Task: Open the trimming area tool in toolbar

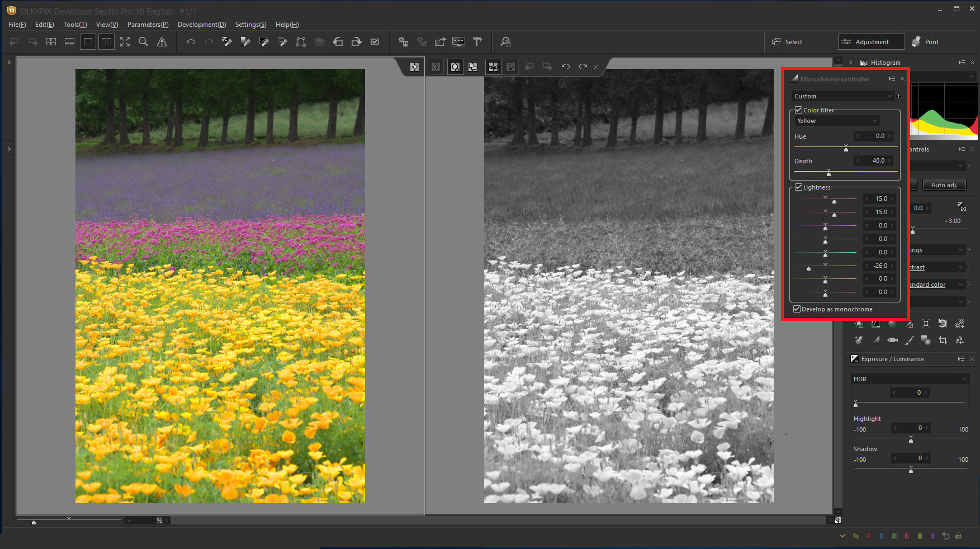Action: (x=301, y=42)
